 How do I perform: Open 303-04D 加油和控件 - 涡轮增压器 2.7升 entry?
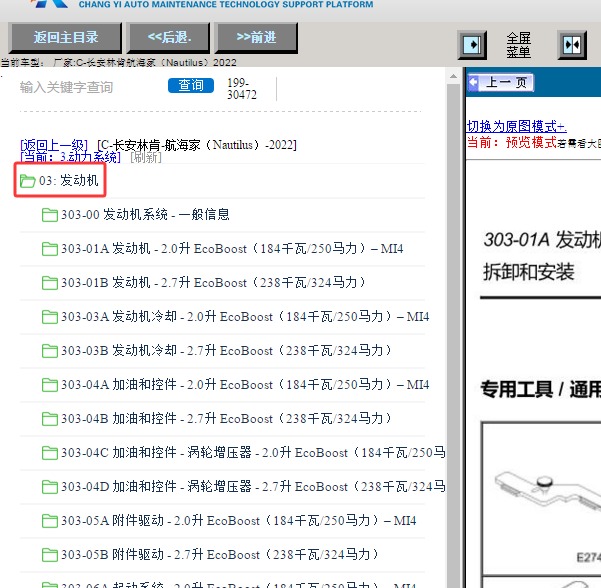click(253, 486)
